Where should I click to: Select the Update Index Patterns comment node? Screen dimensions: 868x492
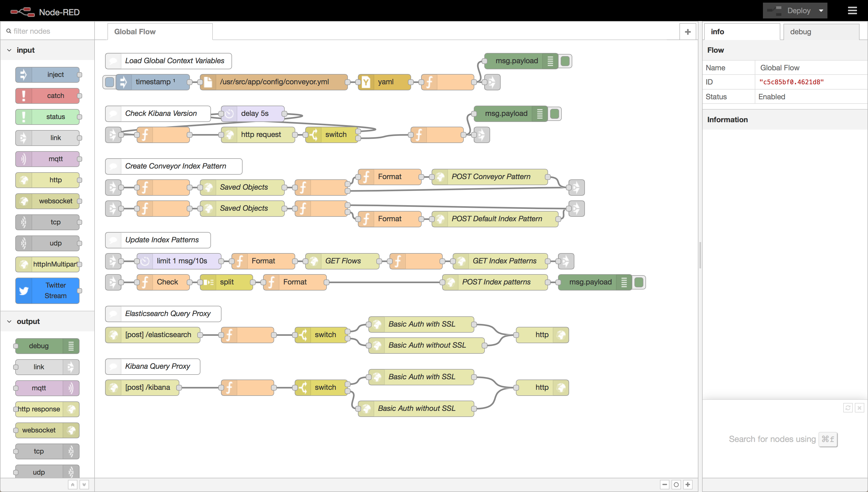click(158, 240)
